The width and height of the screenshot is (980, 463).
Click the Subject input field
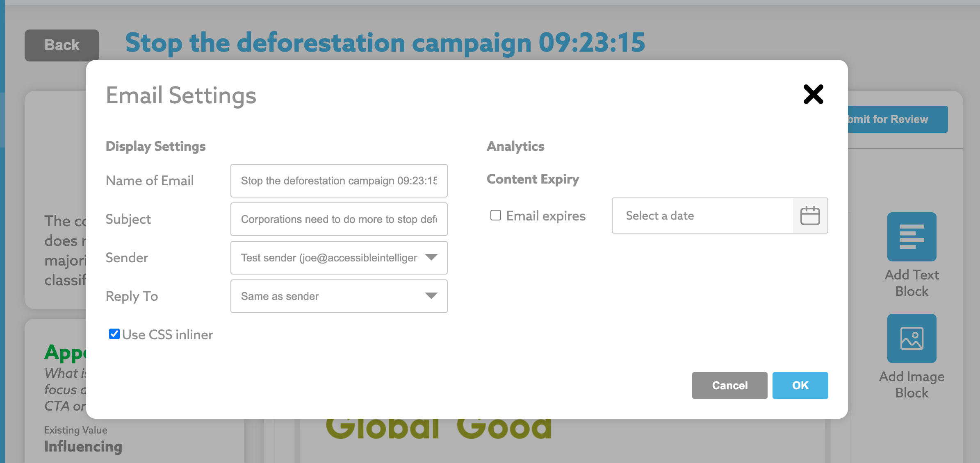click(x=339, y=219)
